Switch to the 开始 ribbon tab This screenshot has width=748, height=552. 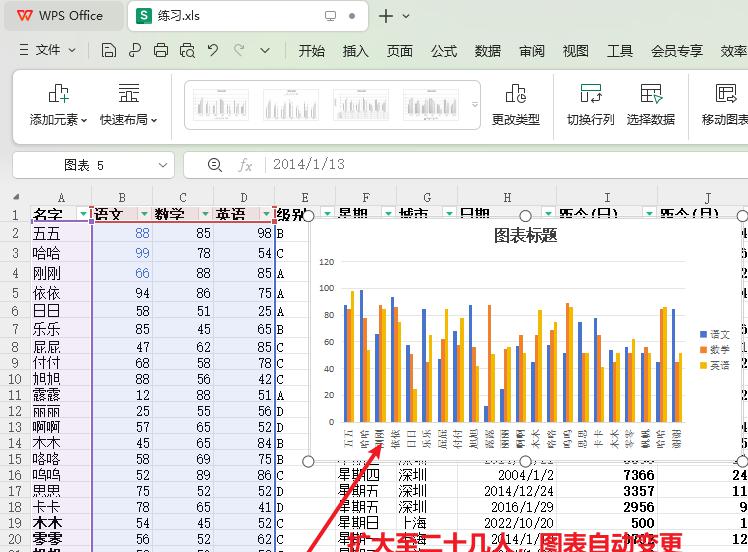312,51
